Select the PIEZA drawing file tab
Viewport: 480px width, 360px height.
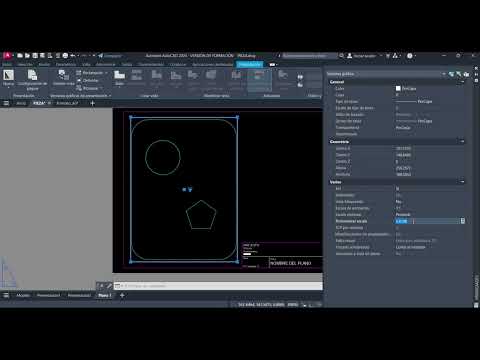(39, 103)
